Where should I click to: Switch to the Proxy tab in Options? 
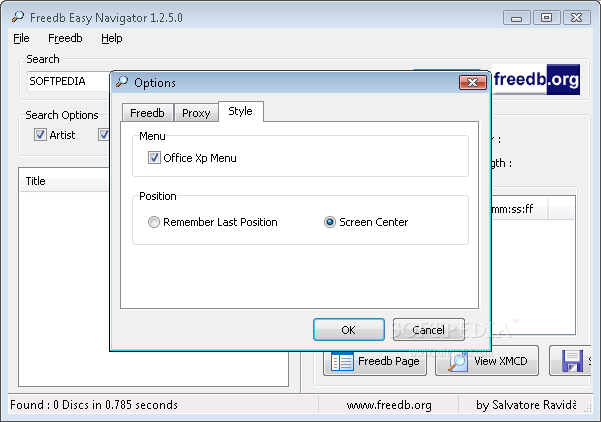196,113
